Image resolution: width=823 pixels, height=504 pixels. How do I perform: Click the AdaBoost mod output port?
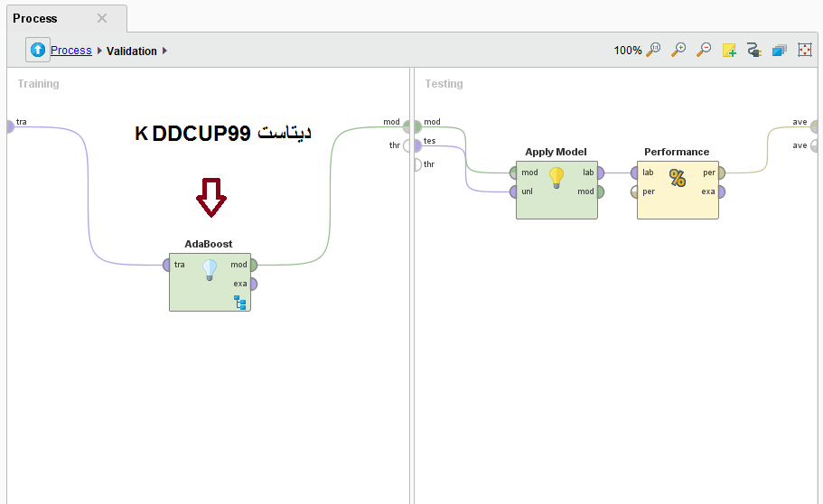[253, 265]
